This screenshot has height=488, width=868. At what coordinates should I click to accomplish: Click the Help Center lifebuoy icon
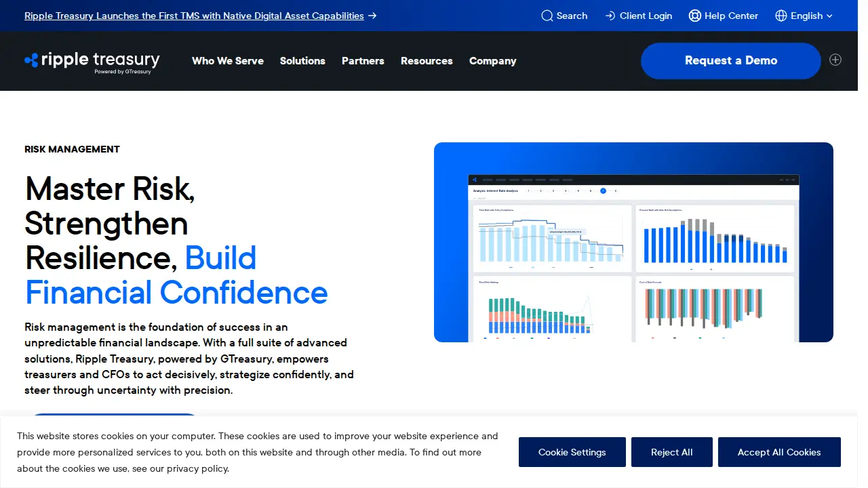(694, 16)
